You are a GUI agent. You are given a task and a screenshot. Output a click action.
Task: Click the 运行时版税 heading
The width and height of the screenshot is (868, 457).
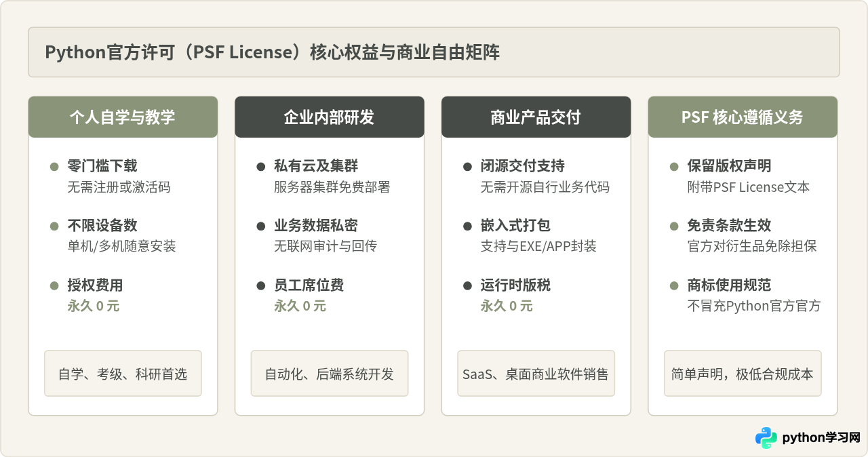[515, 285]
